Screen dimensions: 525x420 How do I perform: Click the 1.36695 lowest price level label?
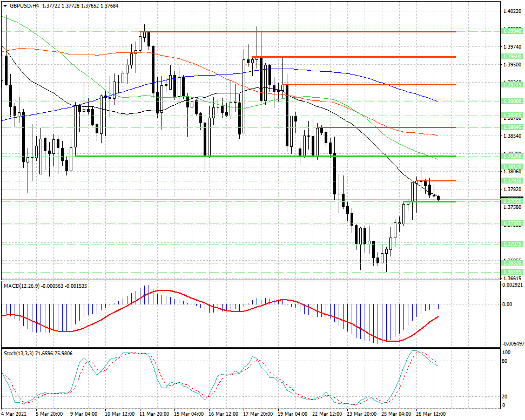[x=512, y=272]
